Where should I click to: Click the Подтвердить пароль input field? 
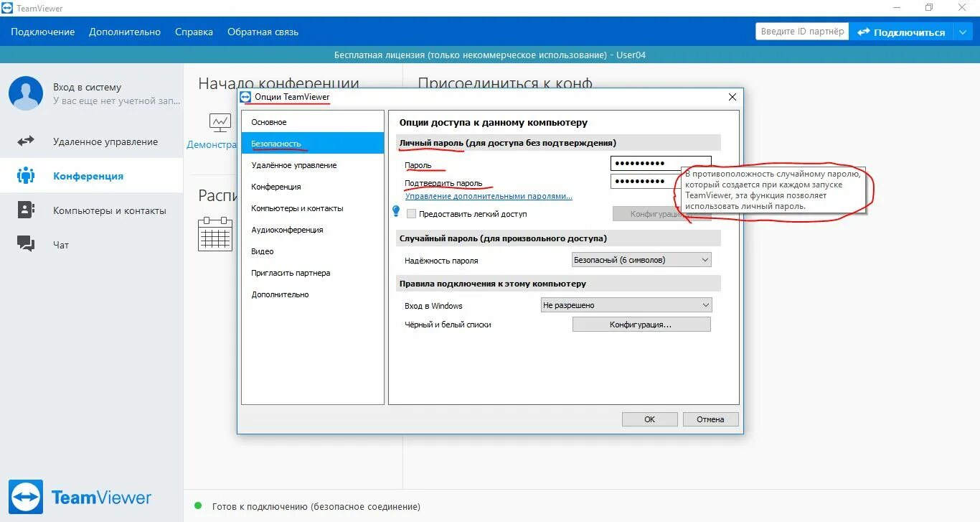point(646,182)
